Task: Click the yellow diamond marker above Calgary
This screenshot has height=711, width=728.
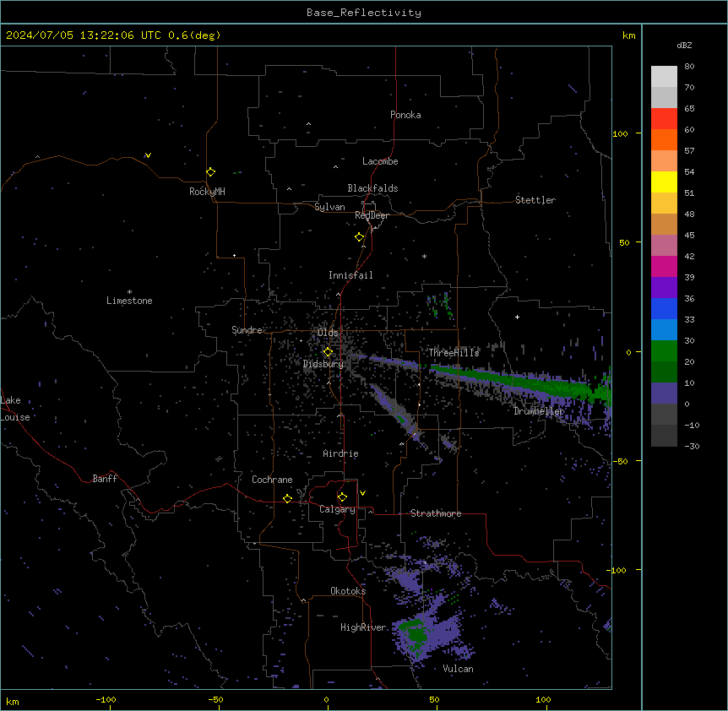Action: 342,497
